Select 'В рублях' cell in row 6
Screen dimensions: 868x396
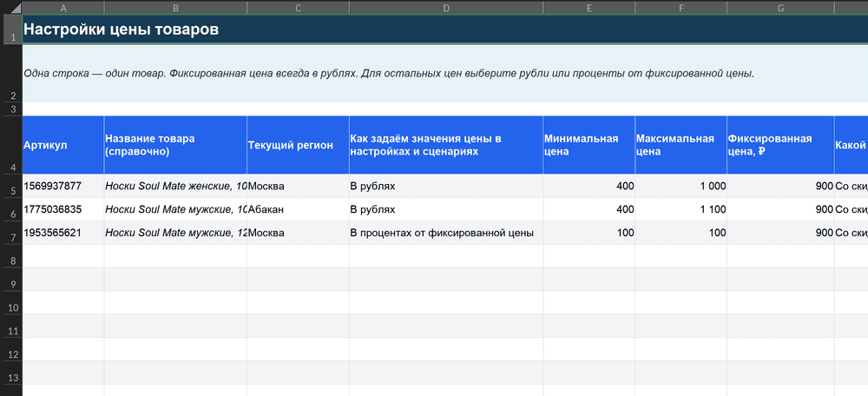pos(446,209)
